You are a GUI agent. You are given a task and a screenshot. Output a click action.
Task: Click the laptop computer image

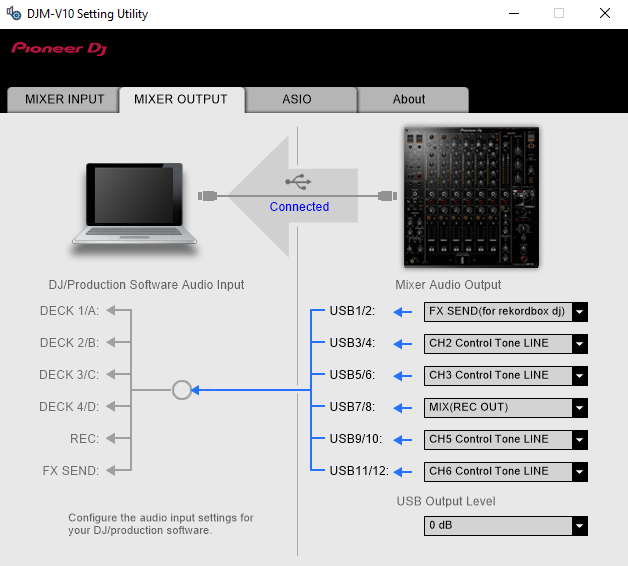point(134,205)
